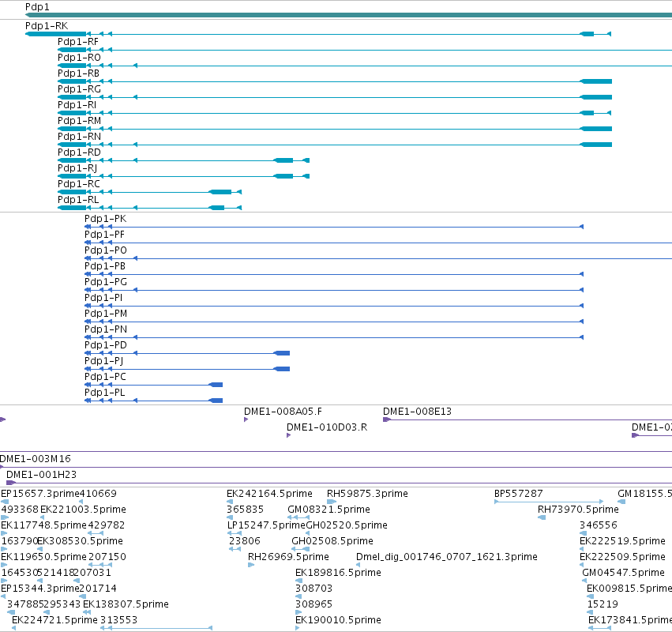672x632 pixels.
Task: Open the Pdp1-PM protein label
Action: tap(106, 314)
